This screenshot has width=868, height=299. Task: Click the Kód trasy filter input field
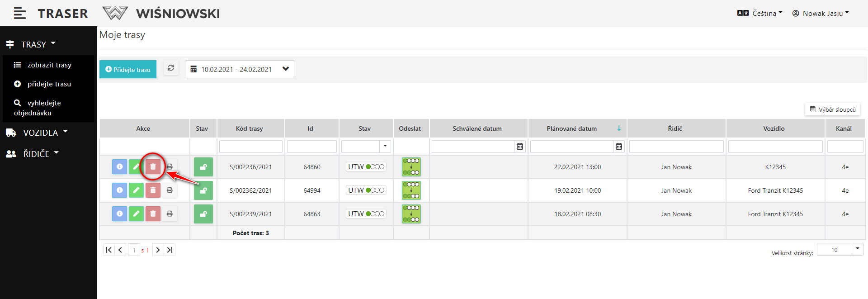pos(251,147)
